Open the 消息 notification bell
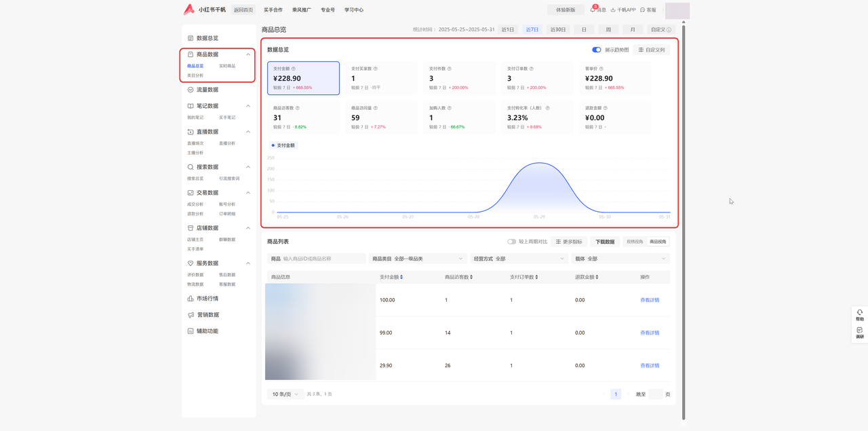The height and width of the screenshot is (431, 868). pos(593,10)
